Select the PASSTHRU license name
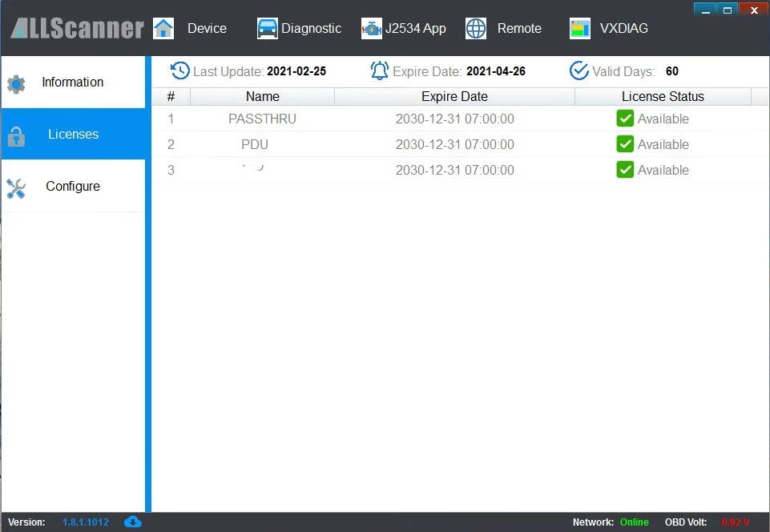This screenshot has height=532, width=770. 262,119
